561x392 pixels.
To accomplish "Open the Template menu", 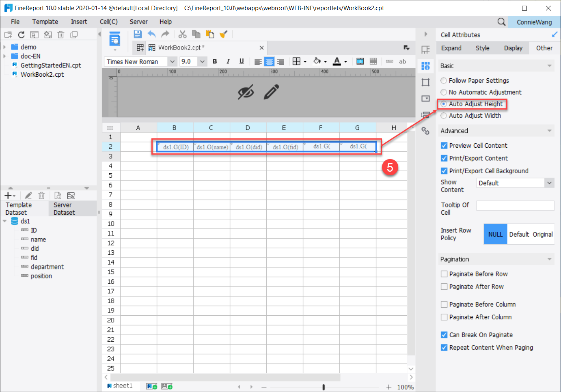I will [45, 22].
